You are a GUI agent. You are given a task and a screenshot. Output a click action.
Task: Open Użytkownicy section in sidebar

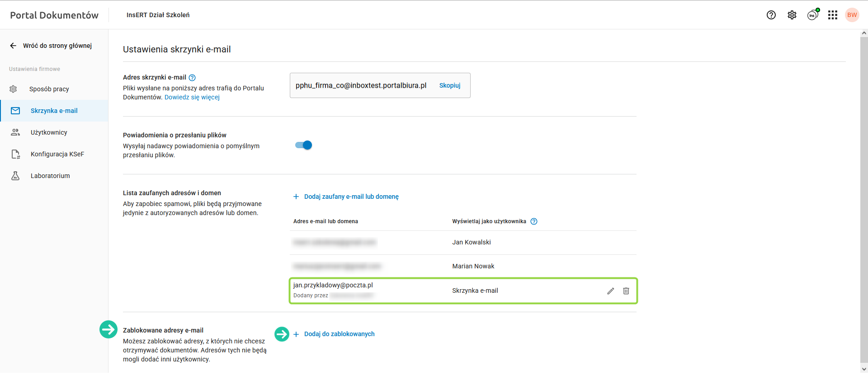[x=49, y=132]
